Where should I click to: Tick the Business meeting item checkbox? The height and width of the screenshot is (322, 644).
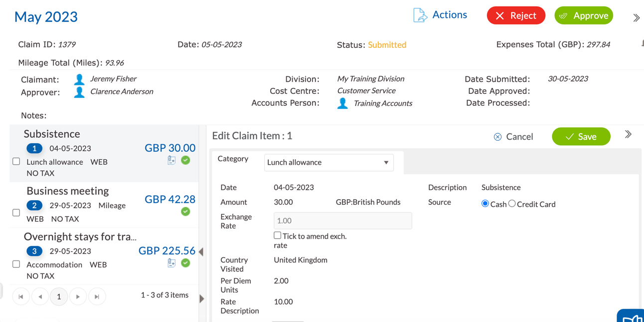16,213
